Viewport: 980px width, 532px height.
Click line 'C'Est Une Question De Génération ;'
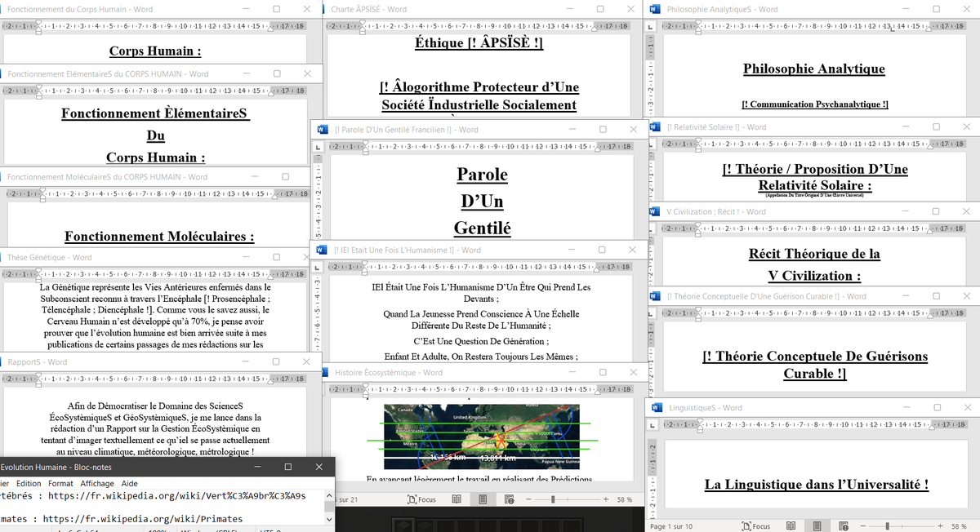click(x=482, y=341)
